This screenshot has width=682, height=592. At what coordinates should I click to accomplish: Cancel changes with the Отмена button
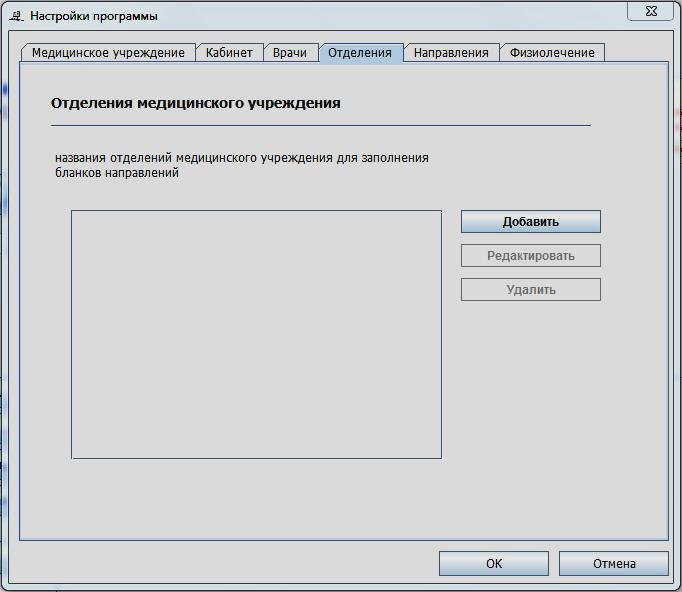pyautogui.click(x=613, y=564)
